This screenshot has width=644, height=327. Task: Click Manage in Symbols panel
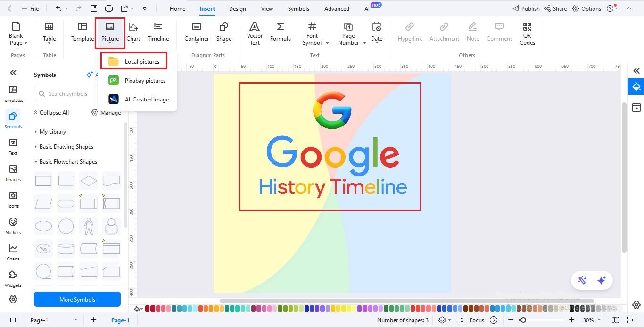click(x=106, y=113)
